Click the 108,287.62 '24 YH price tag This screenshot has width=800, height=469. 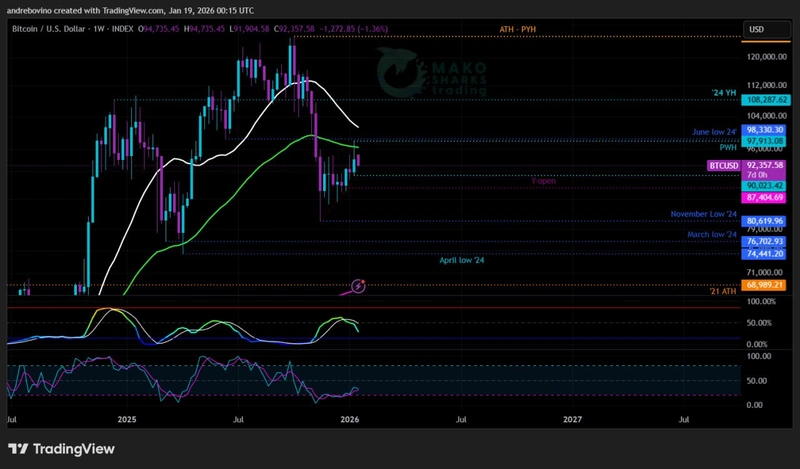(x=766, y=100)
